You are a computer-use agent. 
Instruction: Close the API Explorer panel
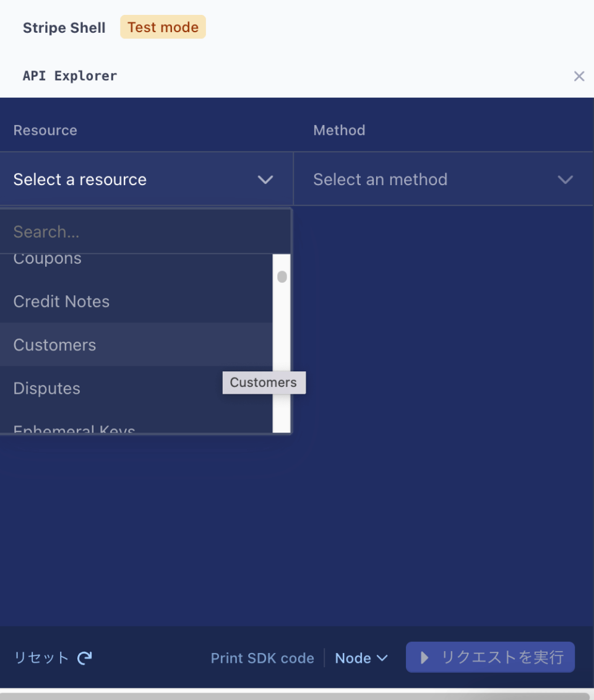pos(579,76)
